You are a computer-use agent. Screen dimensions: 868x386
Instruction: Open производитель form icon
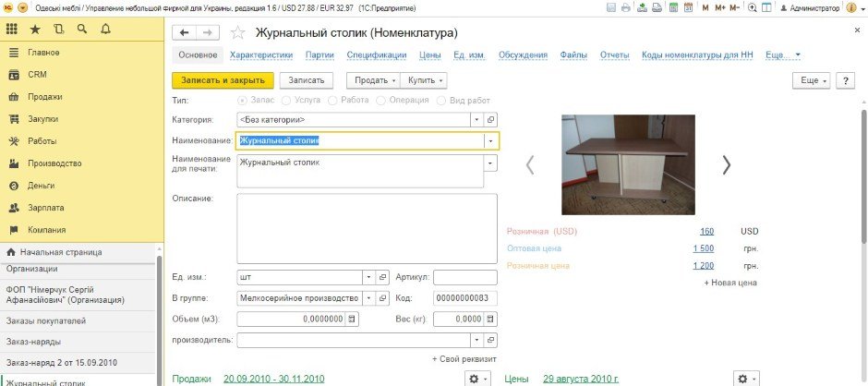click(x=490, y=340)
